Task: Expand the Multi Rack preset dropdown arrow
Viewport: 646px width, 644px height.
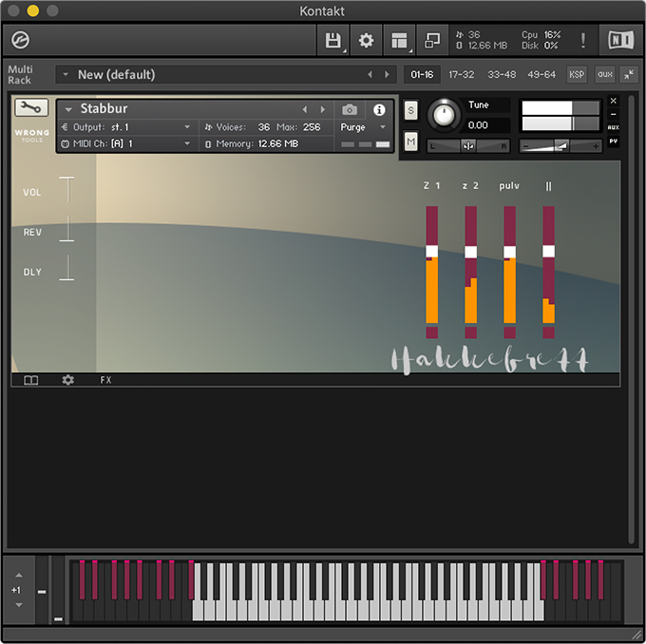Action: click(x=66, y=75)
